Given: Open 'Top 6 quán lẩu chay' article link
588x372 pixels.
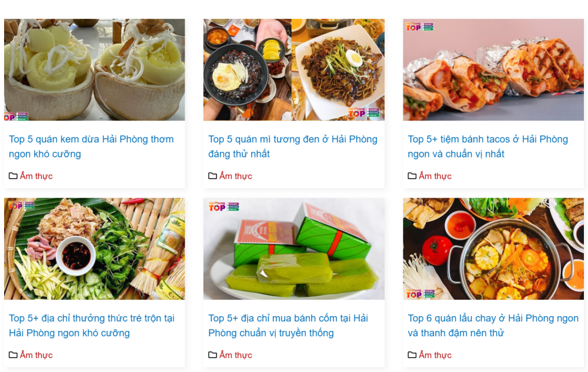Looking at the screenshot, I should (x=493, y=326).
